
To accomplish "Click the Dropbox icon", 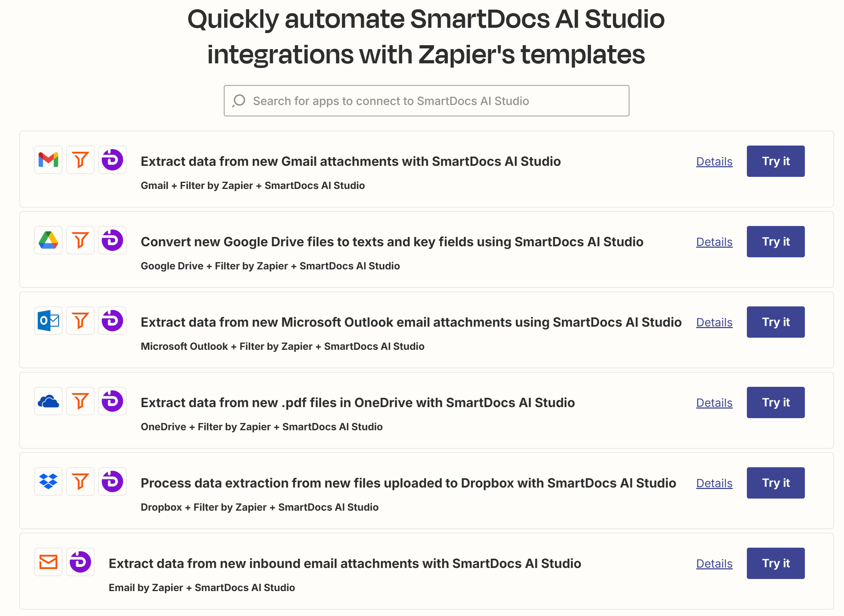I will (x=48, y=482).
